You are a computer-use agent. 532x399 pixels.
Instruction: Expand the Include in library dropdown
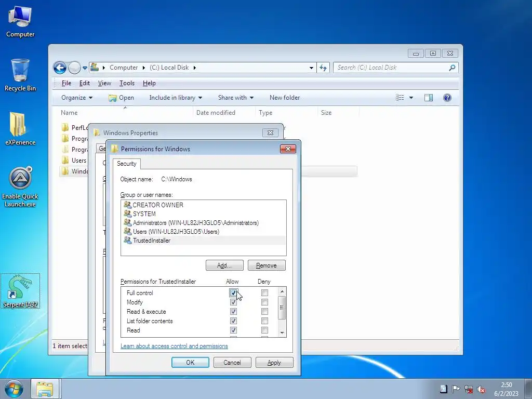176,98
